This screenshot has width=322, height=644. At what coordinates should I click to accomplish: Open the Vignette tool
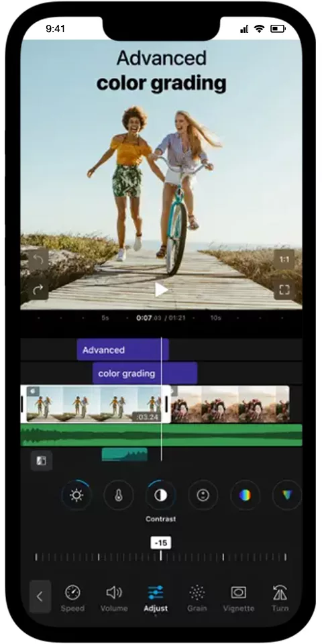point(239,598)
